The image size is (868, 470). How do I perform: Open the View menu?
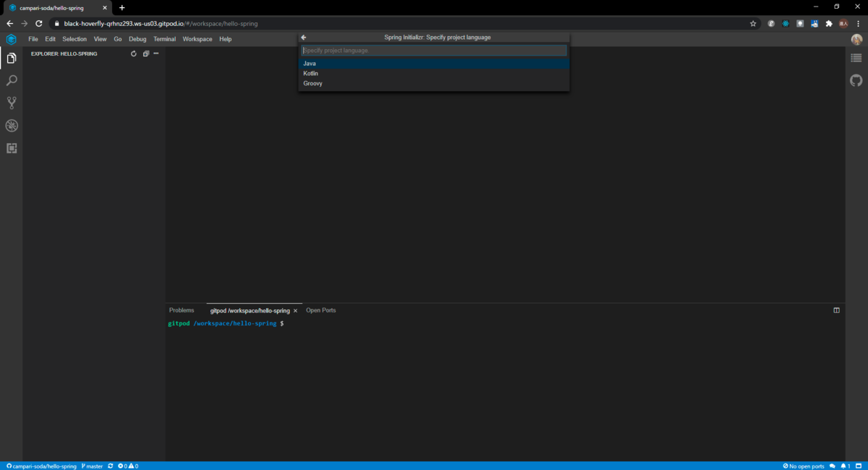point(100,39)
